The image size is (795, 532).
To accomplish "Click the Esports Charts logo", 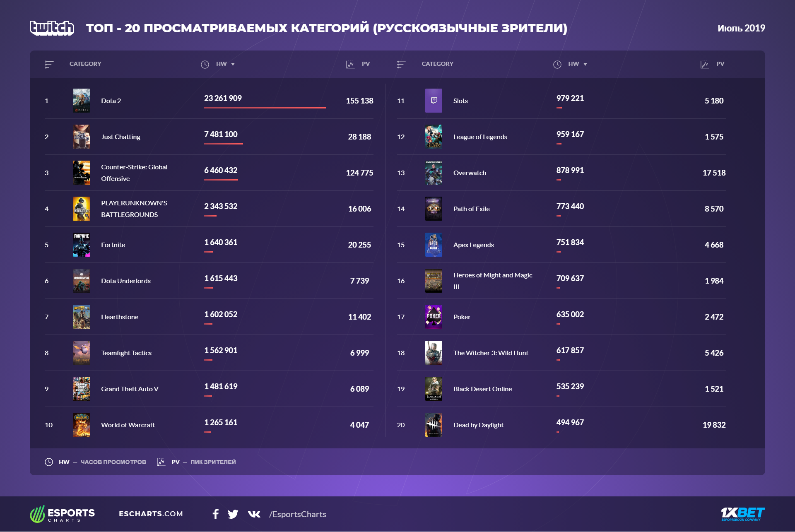I will [x=63, y=514].
